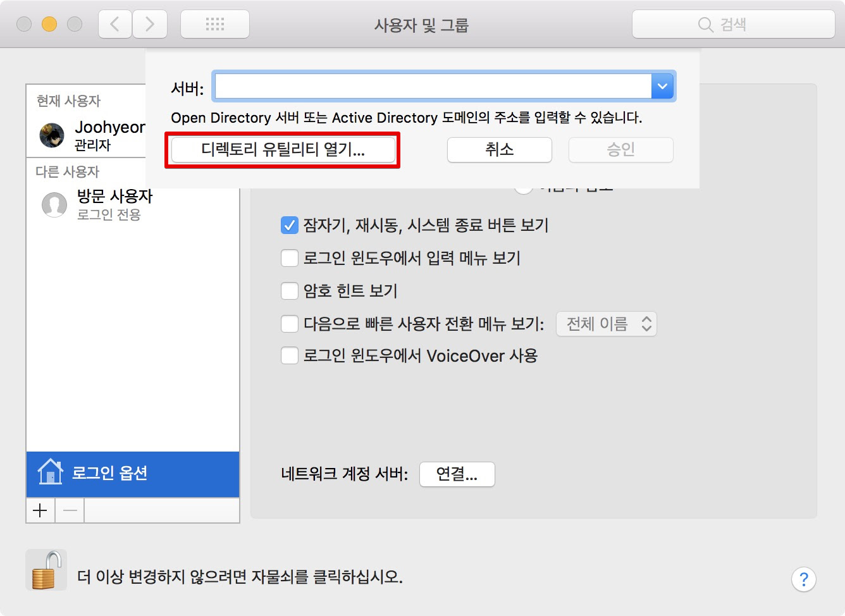Click the house icon for 로그인 옵션
Image resolution: width=845 pixels, height=616 pixels.
coord(50,472)
